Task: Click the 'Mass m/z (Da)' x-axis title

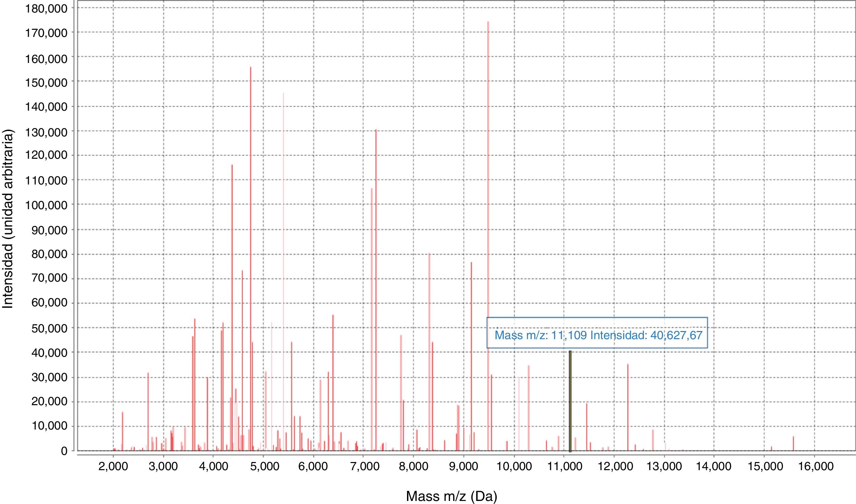Action: point(451,496)
